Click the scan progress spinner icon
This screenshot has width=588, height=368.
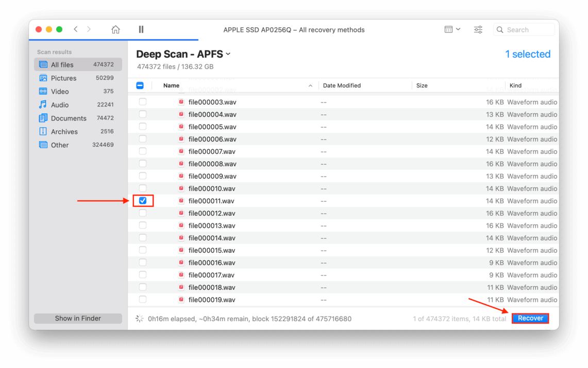click(140, 319)
